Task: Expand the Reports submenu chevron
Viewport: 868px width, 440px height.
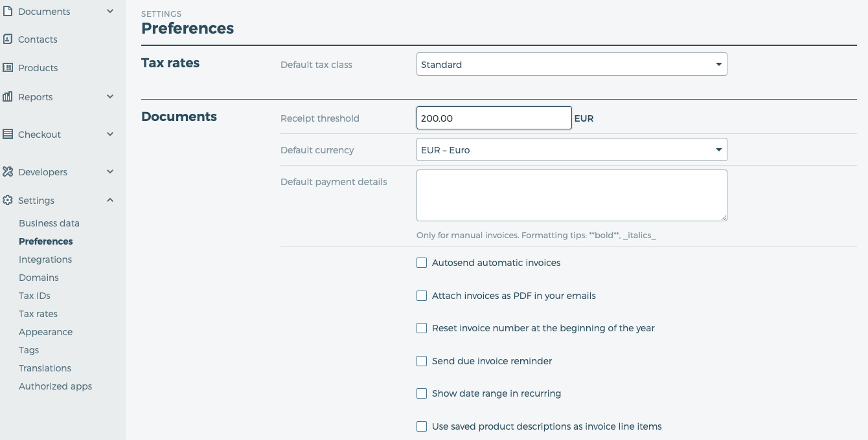Action: tap(110, 97)
